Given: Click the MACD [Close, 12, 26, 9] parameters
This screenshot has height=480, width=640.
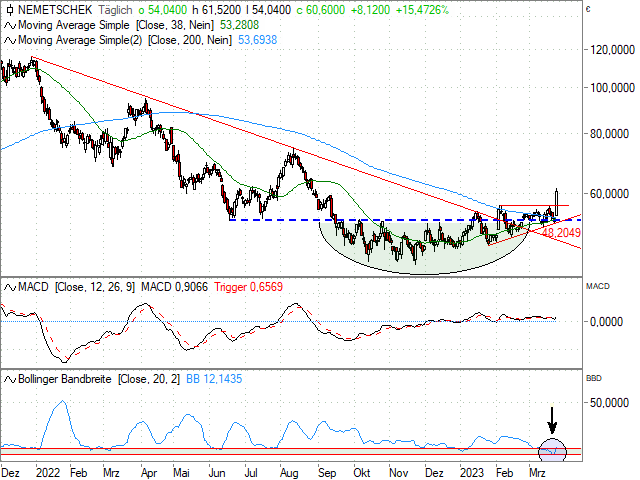Looking at the screenshot, I should click(95, 287).
